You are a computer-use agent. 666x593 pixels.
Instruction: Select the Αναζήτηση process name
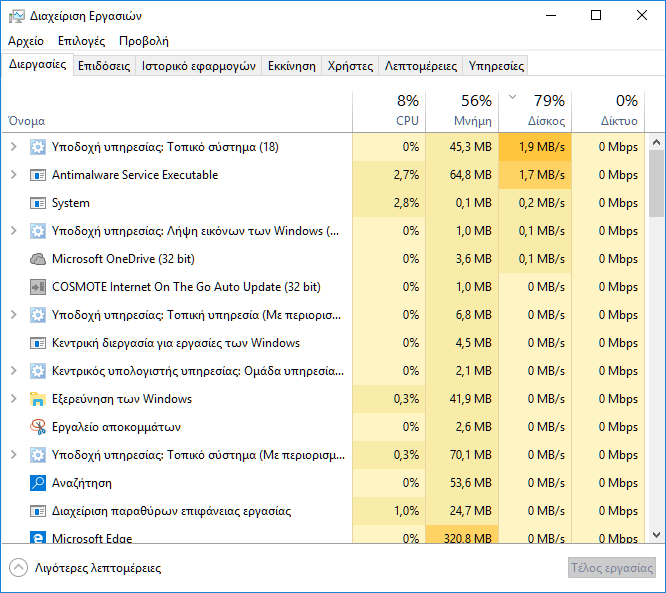pyautogui.click(x=82, y=483)
